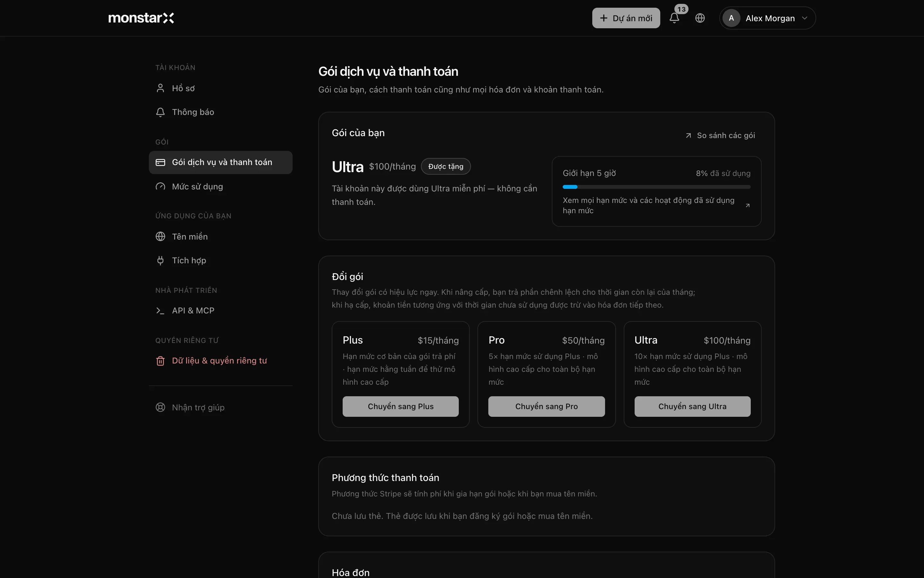Screen dimensions: 924x578
Task: Click the arrow icon next to So sánh các gói
Action: click(689, 136)
